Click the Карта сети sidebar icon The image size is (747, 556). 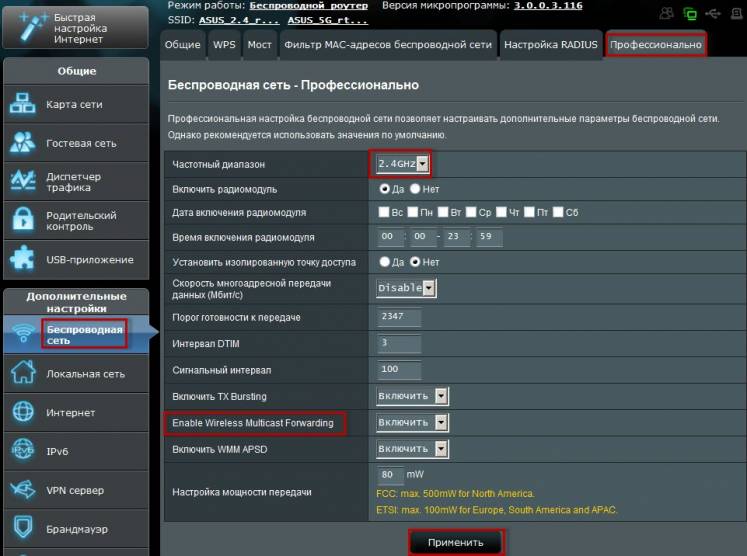(x=22, y=104)
